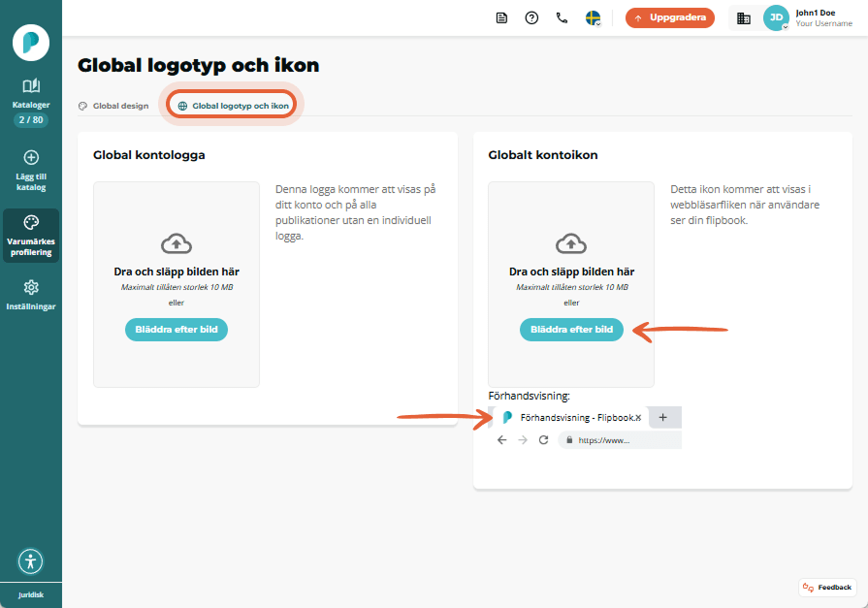
Task: Open the JD user avatar menu
Action: click(776, 17)
